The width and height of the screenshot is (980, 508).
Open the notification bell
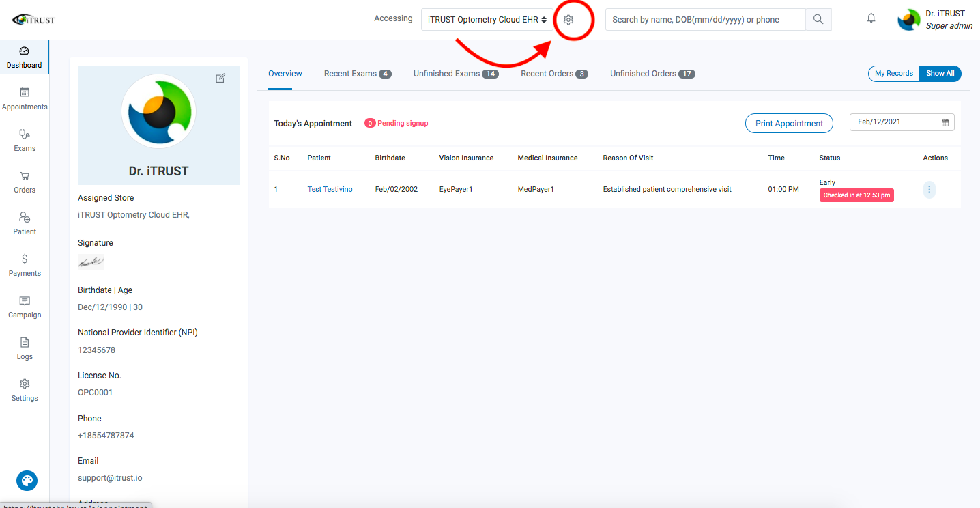871,18
